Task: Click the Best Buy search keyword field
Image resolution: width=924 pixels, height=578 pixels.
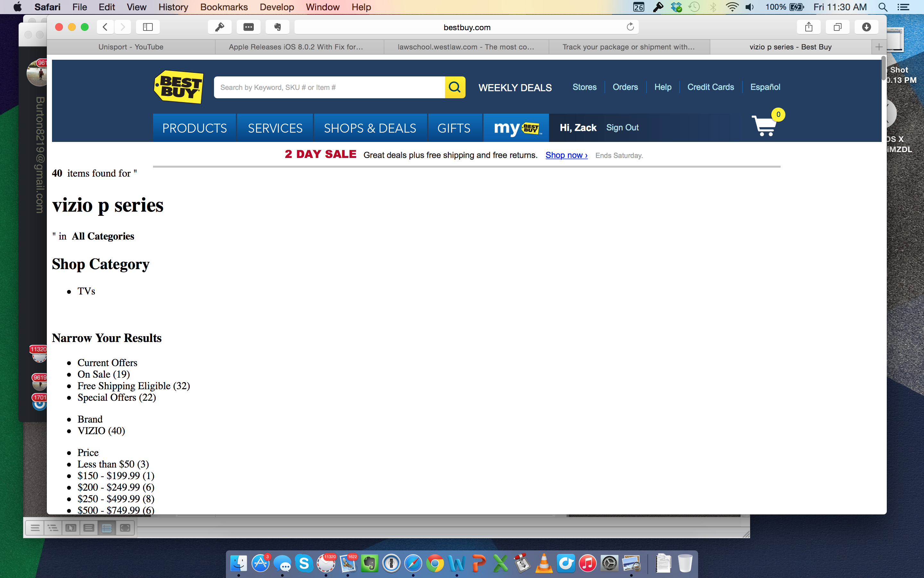Action: [329, 87]
